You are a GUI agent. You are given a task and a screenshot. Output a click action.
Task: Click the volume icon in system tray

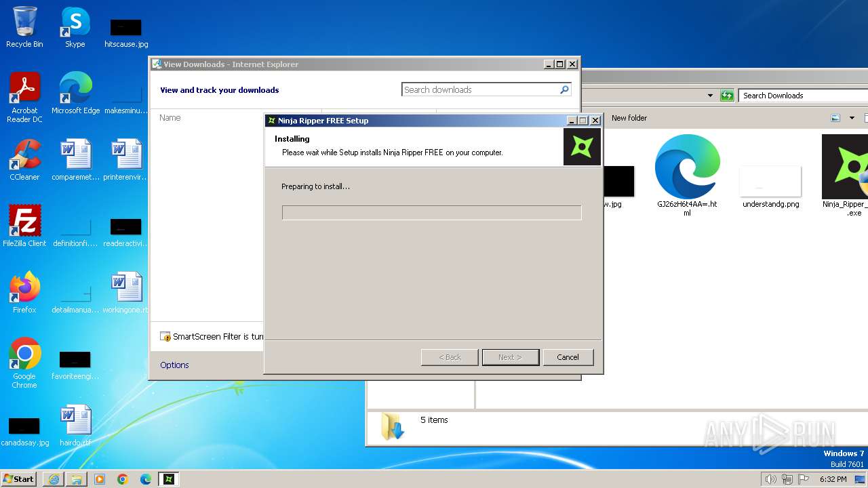point(770,479)
